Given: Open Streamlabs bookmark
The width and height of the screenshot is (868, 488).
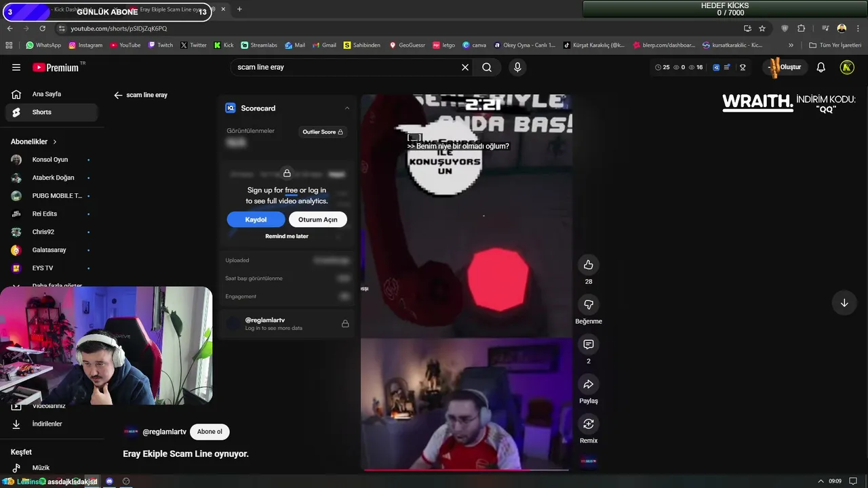Looking at the screenshot, I should coord(259,45).
